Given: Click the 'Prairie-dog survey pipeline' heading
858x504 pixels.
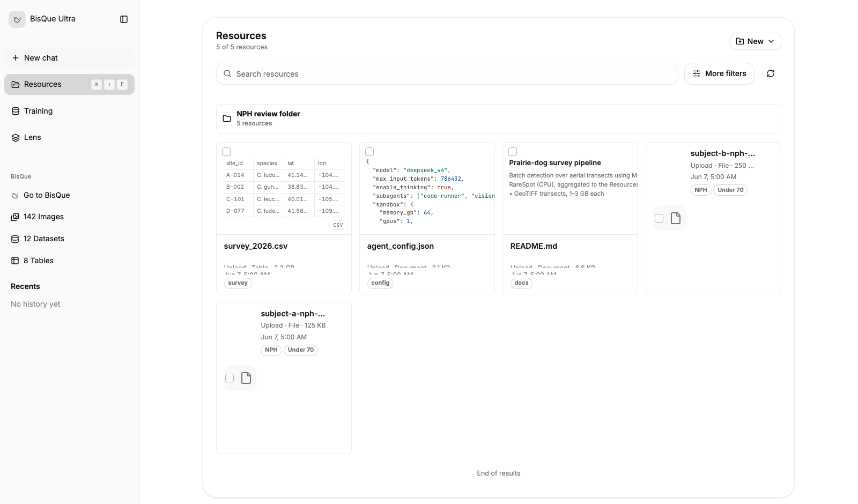Looking at the screenshot, I should click(x=555, y=163).
